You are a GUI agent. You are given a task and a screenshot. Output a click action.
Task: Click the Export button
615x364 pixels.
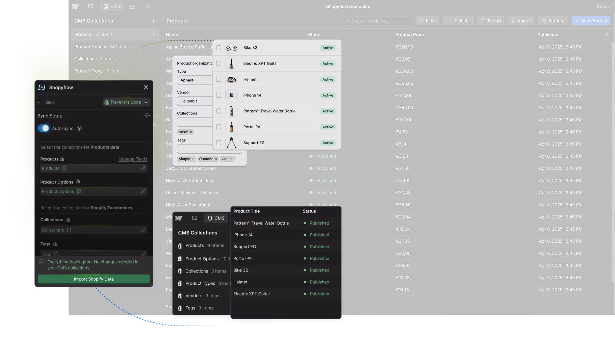tap(491, 21)
